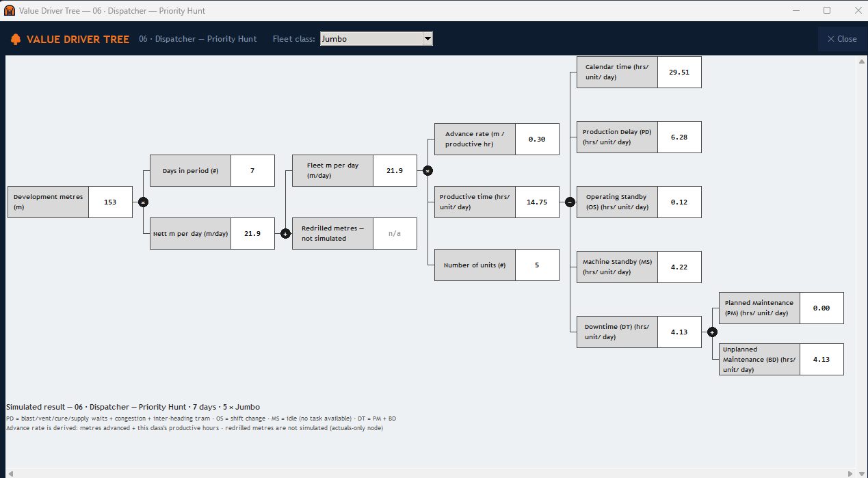Click the minus operator after Productive time
The height and width of the screenshot is (478, 868).
click(x=570, y=202)
